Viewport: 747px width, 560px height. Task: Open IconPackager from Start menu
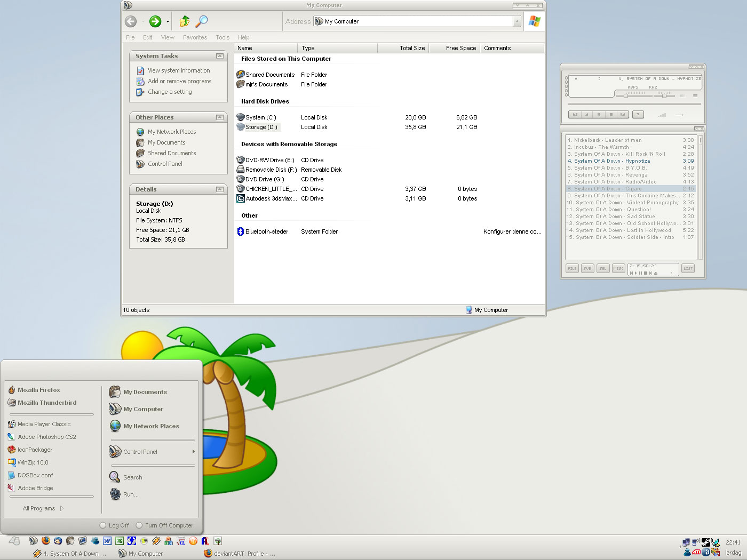(30, 450)
